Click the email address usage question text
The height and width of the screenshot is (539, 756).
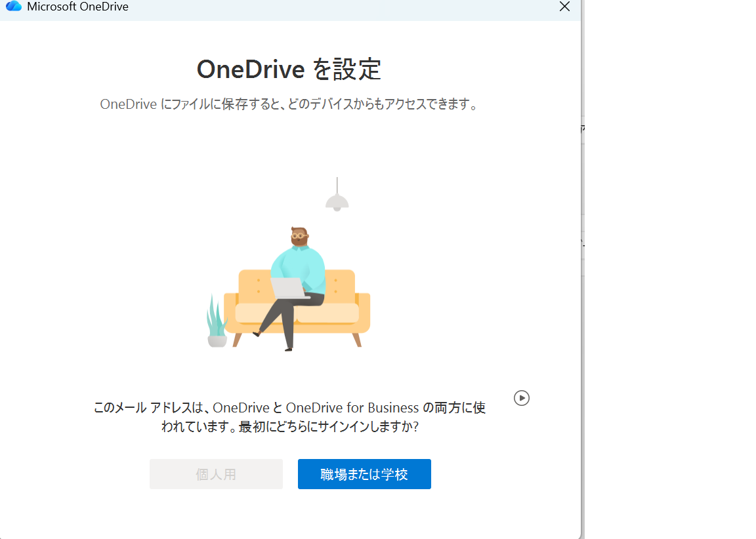(x=289, y=416)
